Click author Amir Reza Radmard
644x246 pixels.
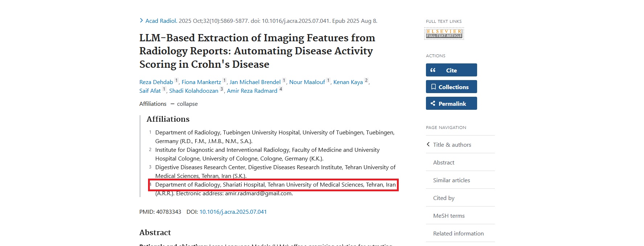[252, 91]
